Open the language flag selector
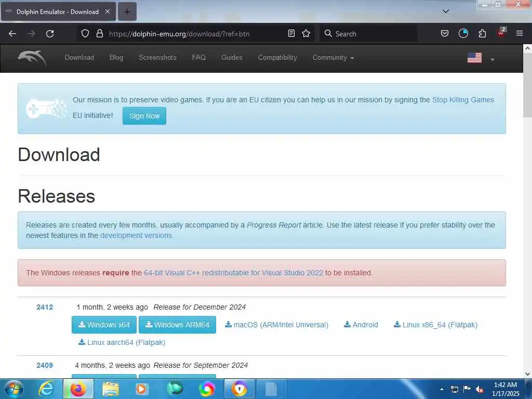The width and height of the screenshot is (532, 399). click(x=481, y=58)
